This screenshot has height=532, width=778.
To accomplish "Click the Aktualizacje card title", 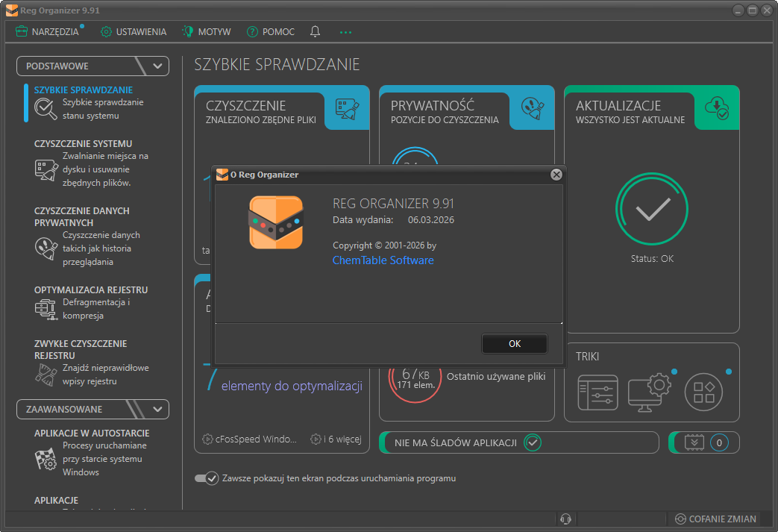I will tap(618, 106).
